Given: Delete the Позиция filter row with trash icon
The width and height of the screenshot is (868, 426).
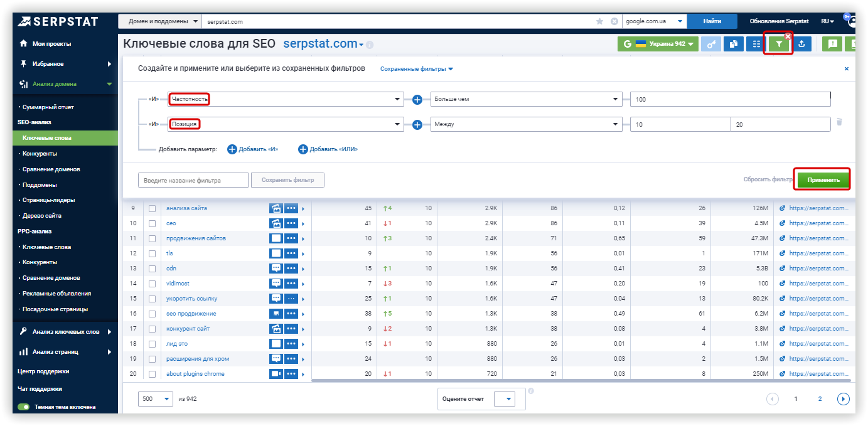Looking at the screenshot, I should pos(839,122).
